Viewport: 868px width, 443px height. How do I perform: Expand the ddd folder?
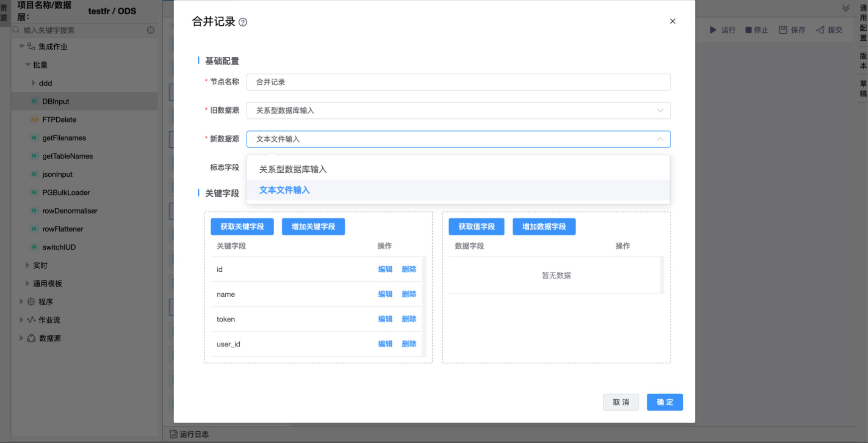(34, 83)
